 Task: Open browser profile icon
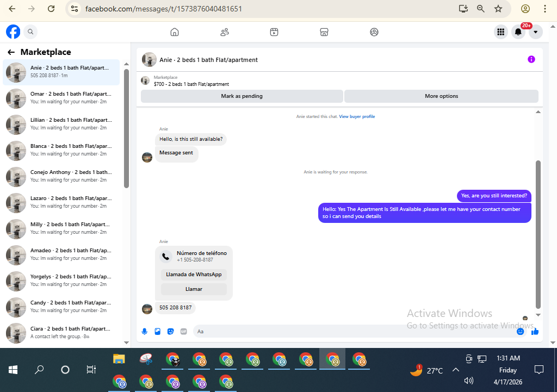(525, 9)
